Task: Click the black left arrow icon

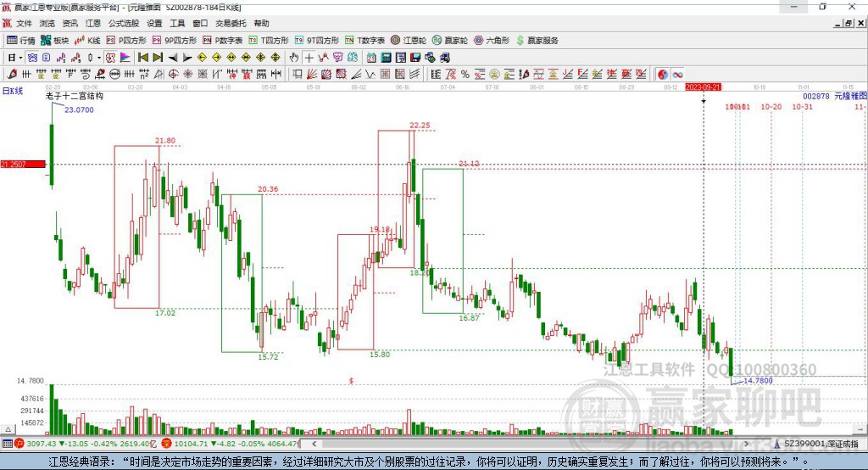Action: point(173,58)
